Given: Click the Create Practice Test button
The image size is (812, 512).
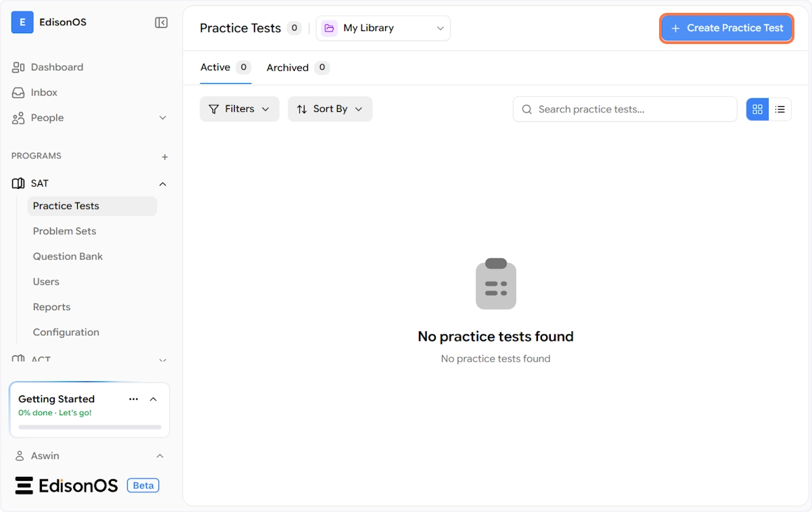Looking at the screenshot, I should coord(727,28).
